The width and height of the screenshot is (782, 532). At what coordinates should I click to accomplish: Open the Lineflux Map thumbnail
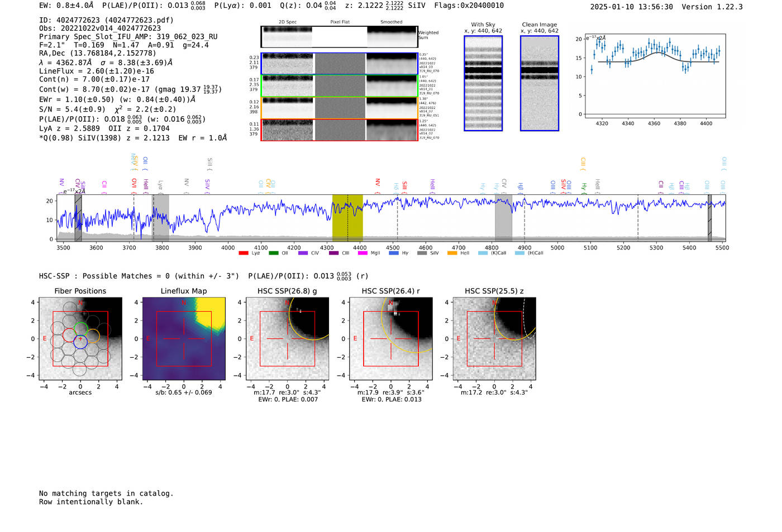point(184,339)
